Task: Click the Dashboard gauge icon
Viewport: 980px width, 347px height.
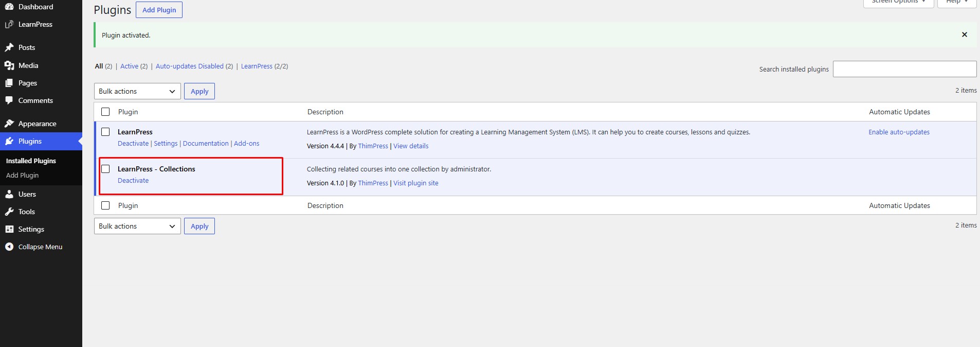Action: pos(9,7)
